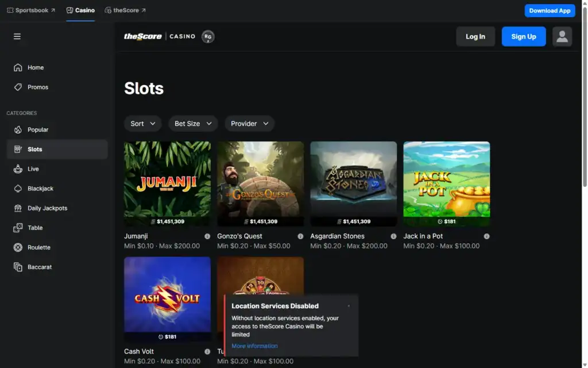This screenshot has height=368, width=588.
Task: Select the Casino top tab
Action: (x=80, y=10)
